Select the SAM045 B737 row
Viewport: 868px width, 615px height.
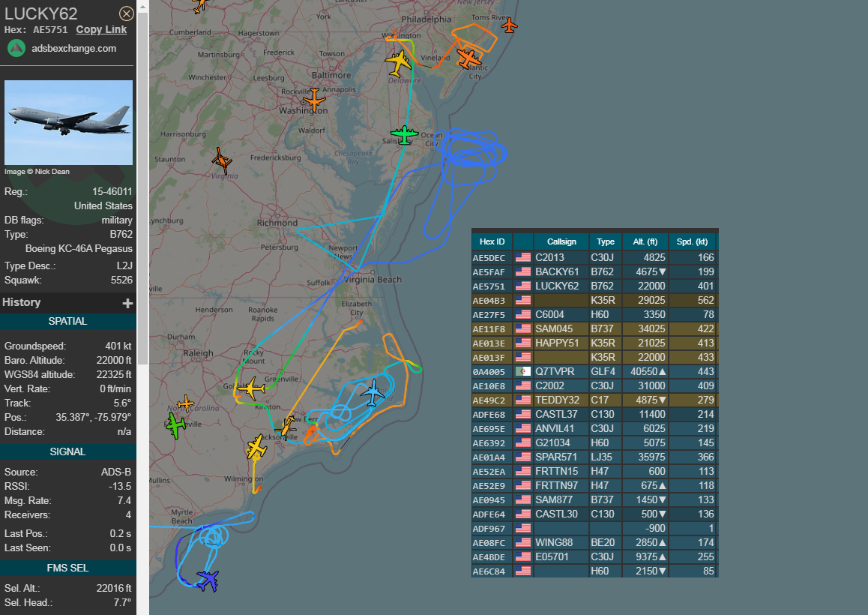(594, 329)
